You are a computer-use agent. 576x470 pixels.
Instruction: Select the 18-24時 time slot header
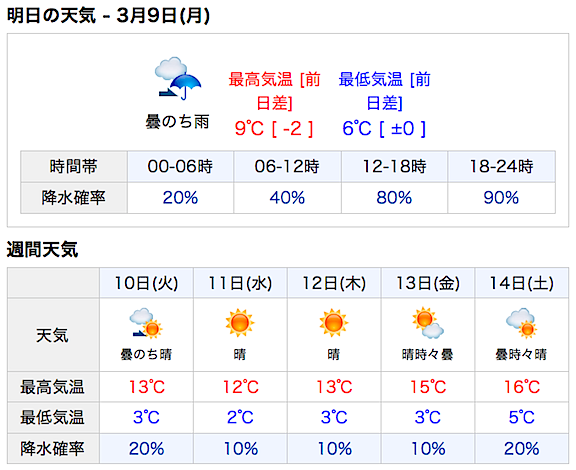tap(501, 166)
